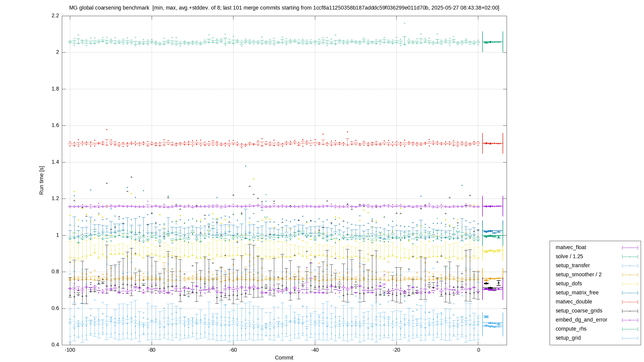This screenshot has height=362, width=644.
Task: Click the setup_dofs yellow legend marker
Action: (x=630, y=284)
